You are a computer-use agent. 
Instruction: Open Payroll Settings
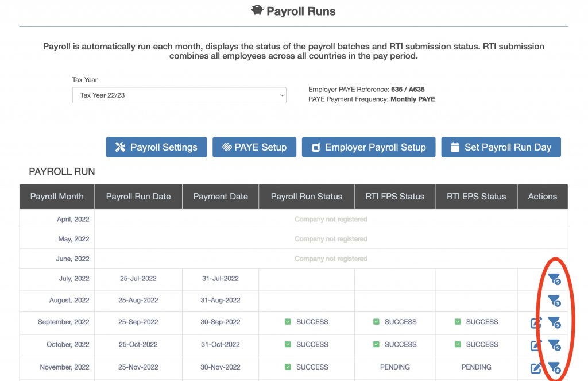click(156, 147)
